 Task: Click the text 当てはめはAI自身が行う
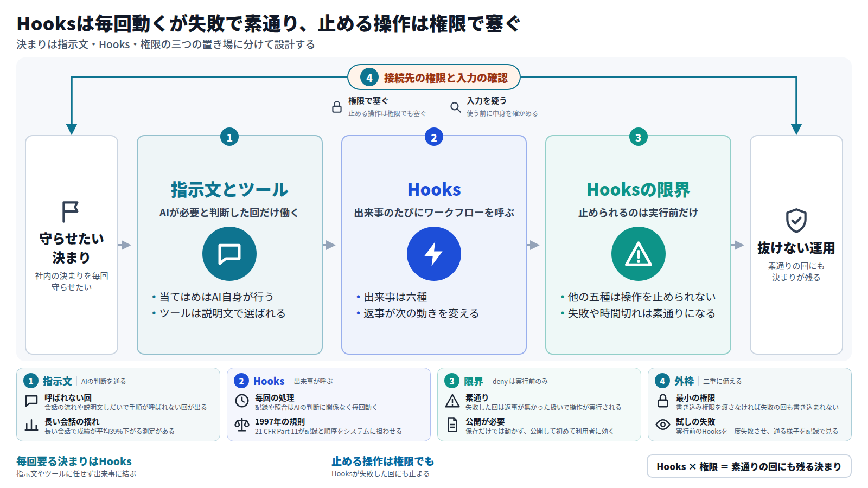[216, 297]
